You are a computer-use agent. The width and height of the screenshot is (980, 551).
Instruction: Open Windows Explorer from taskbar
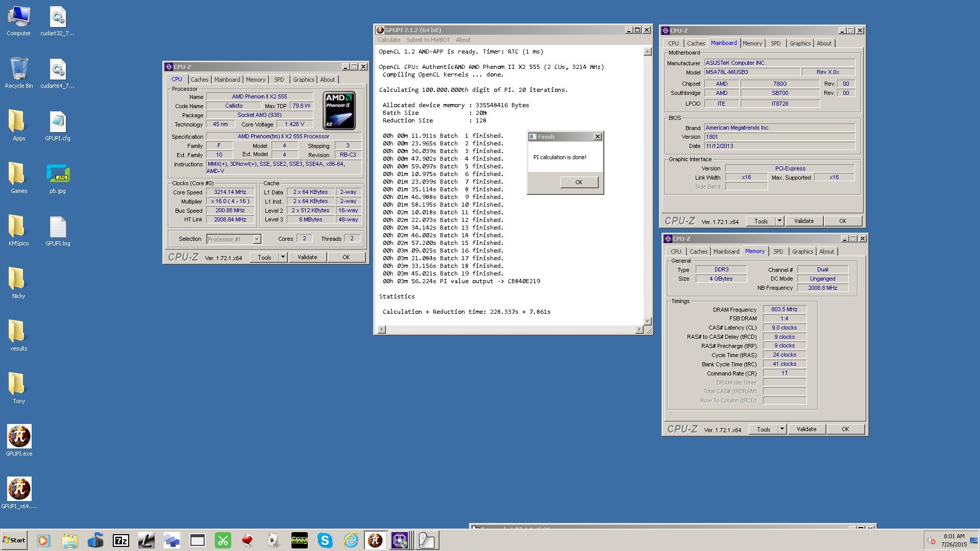point(70,540)
